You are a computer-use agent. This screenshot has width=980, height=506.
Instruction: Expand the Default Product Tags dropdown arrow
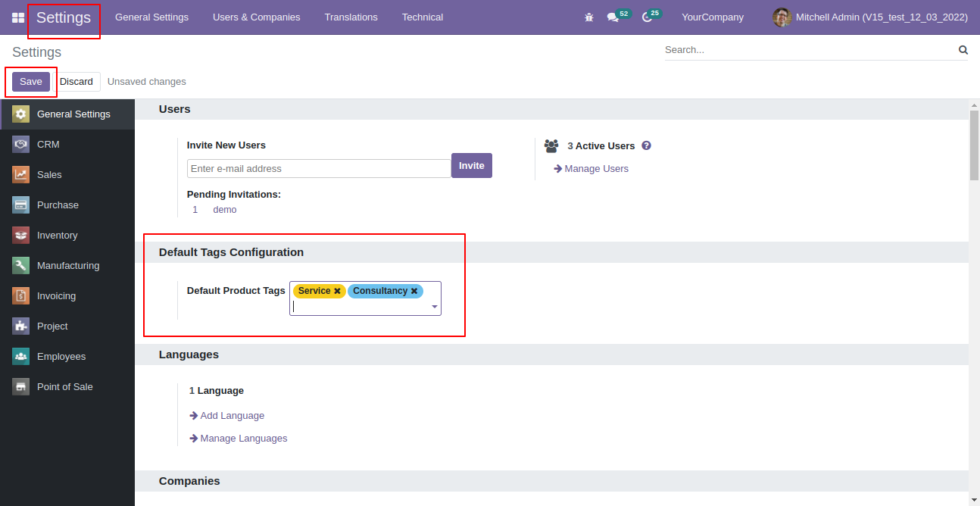435,307
